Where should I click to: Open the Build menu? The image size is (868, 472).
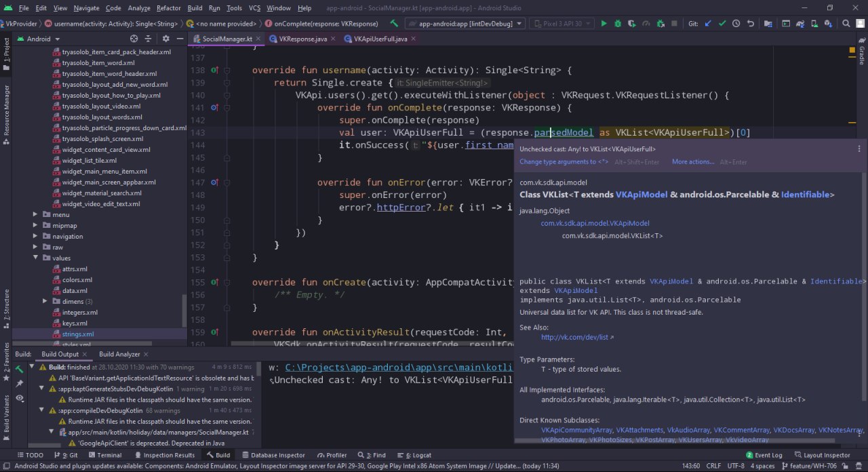(x=195, y=8)
